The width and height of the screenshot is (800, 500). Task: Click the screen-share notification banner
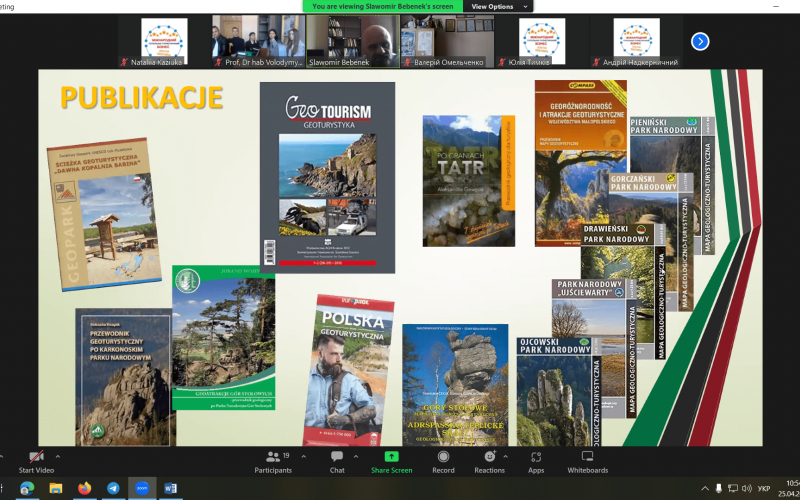point(383,7)
